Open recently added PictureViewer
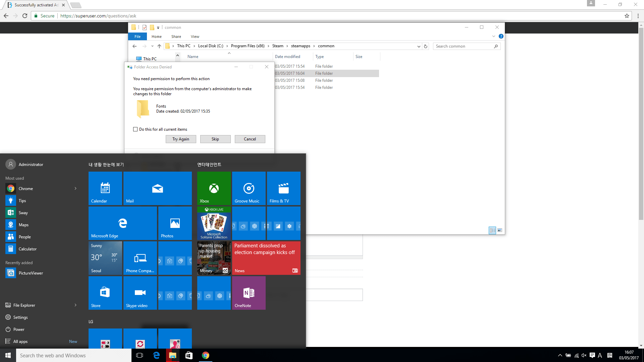 [40, 273]
